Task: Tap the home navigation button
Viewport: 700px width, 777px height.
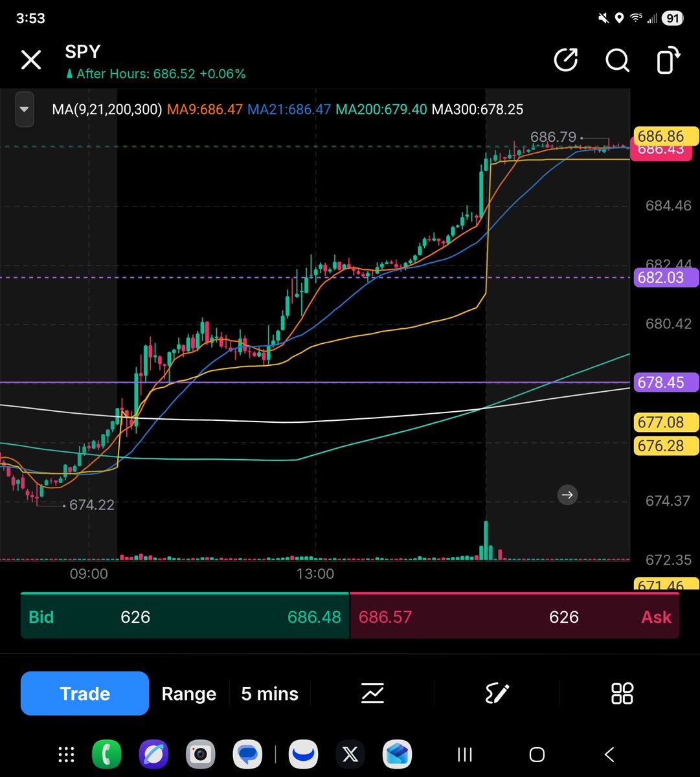Action: [537, 754]
